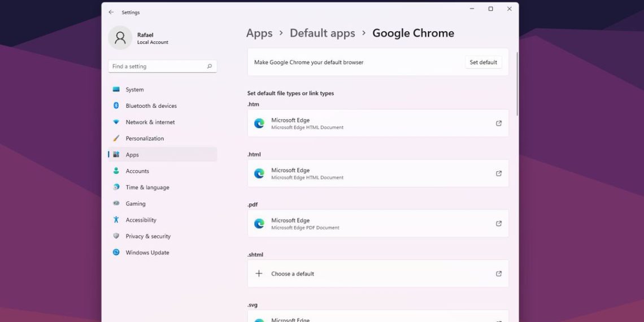Click the Personalization paintbrush icon
Image resolution: width=644 pixels, height=322 pixels.
[x=116, y=138]
